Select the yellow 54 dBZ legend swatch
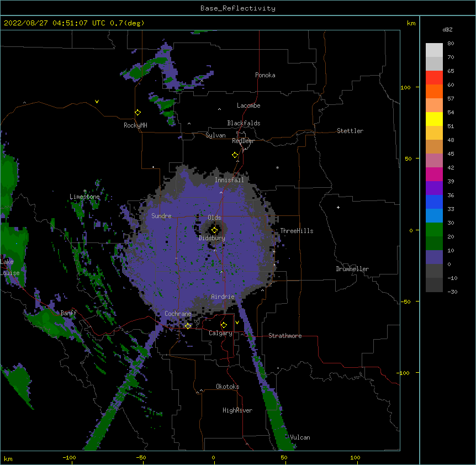This screenshot has width=476, height=465. 434,119
